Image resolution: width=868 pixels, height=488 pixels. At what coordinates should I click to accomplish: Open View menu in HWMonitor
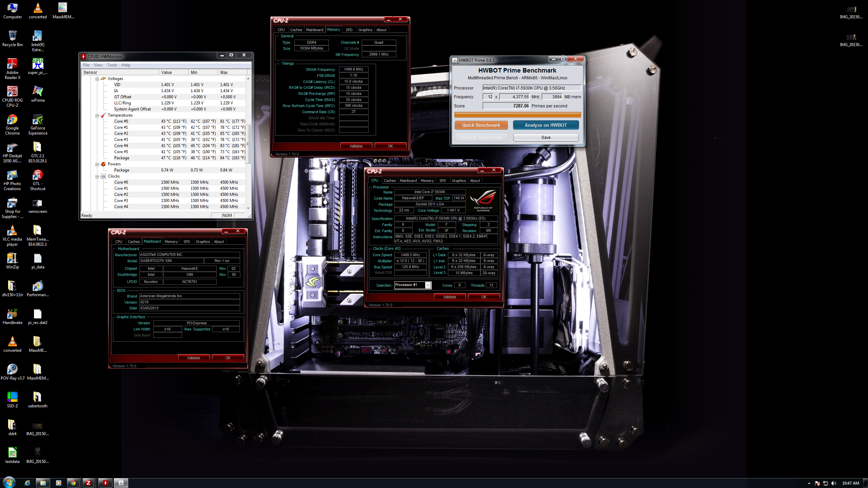pyautogui.click(x=98, y=65)
